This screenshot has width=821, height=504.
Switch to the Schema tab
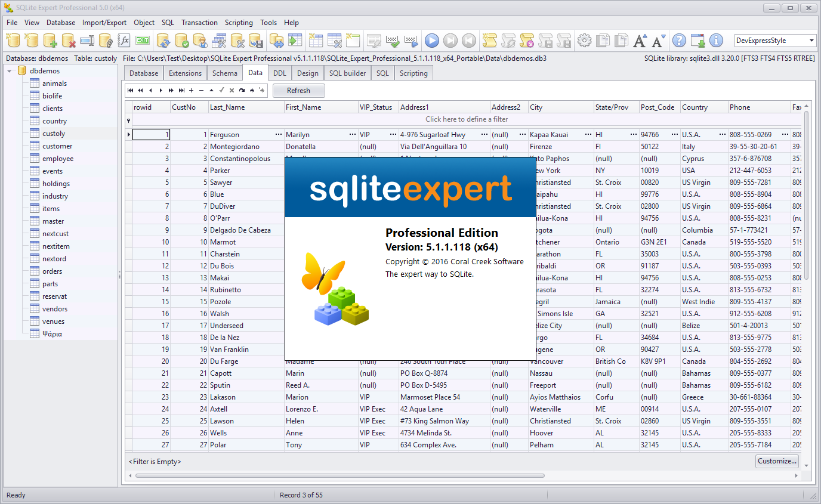224,73
